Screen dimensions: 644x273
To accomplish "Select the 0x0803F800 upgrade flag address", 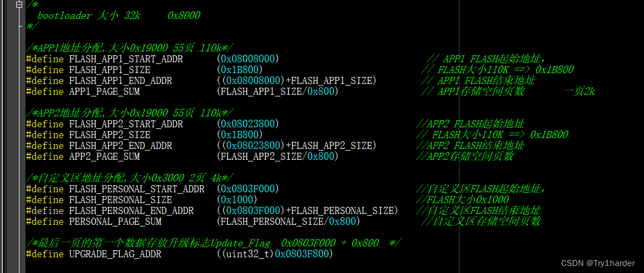I will (302, 254).
